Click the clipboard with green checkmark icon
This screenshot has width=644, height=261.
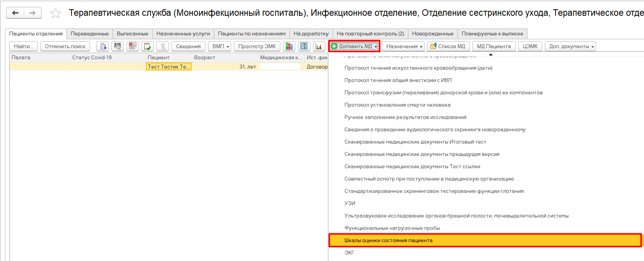(147, 47)
